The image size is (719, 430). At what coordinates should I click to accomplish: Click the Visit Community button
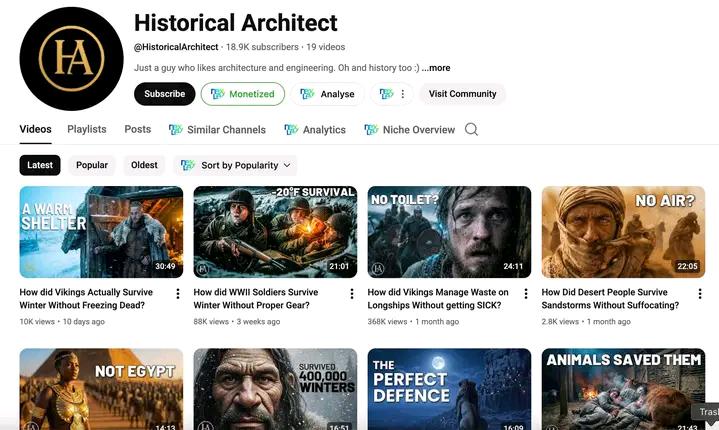(x=462, y=94)
